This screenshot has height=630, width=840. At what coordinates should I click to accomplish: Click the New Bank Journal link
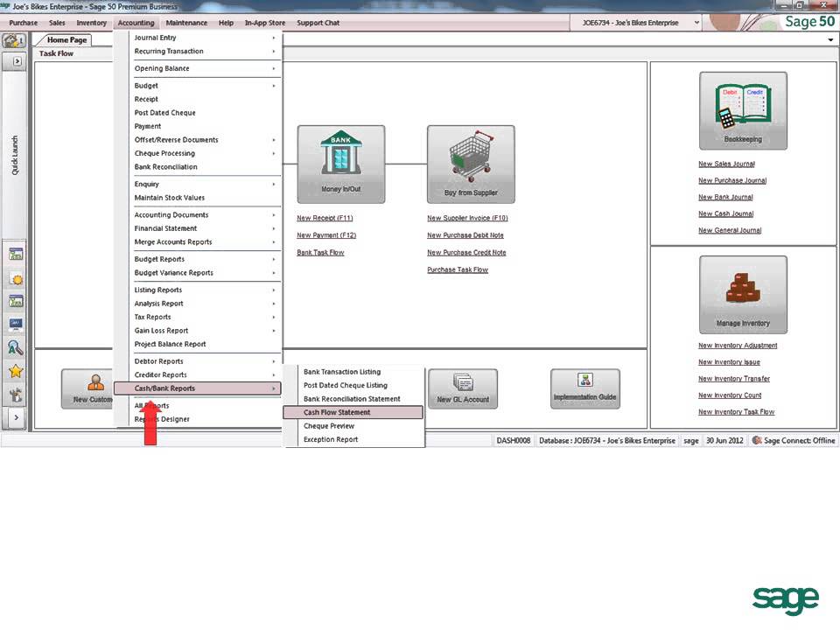(725, 197)
